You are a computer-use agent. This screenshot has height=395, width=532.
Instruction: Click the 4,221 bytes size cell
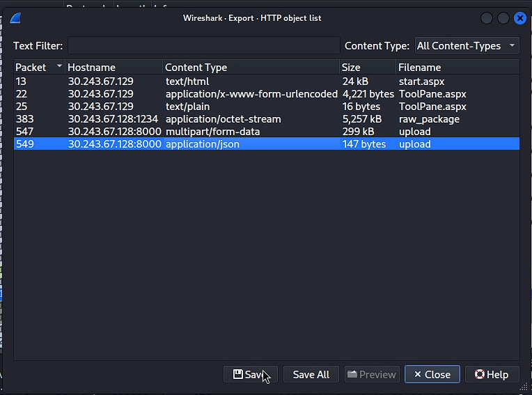368,94
